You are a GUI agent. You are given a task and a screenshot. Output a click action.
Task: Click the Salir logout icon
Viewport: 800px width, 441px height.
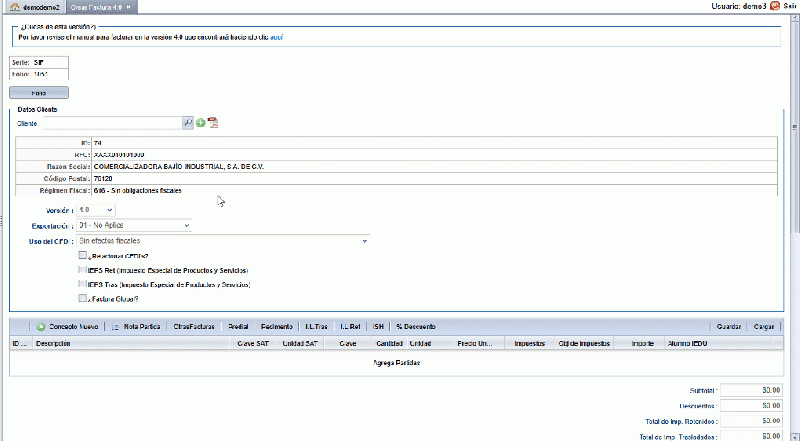tap(775, 6)
